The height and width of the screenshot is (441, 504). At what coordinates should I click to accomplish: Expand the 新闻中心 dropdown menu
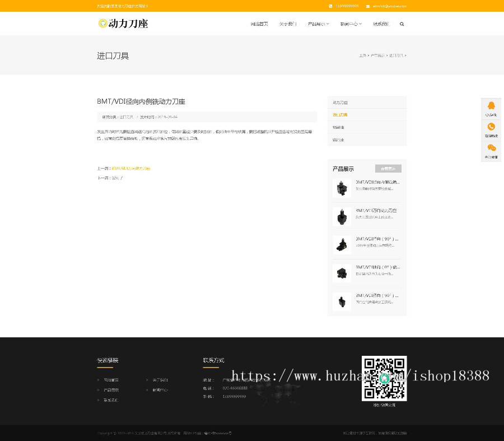pyautogui.click(x=349, y=24)
